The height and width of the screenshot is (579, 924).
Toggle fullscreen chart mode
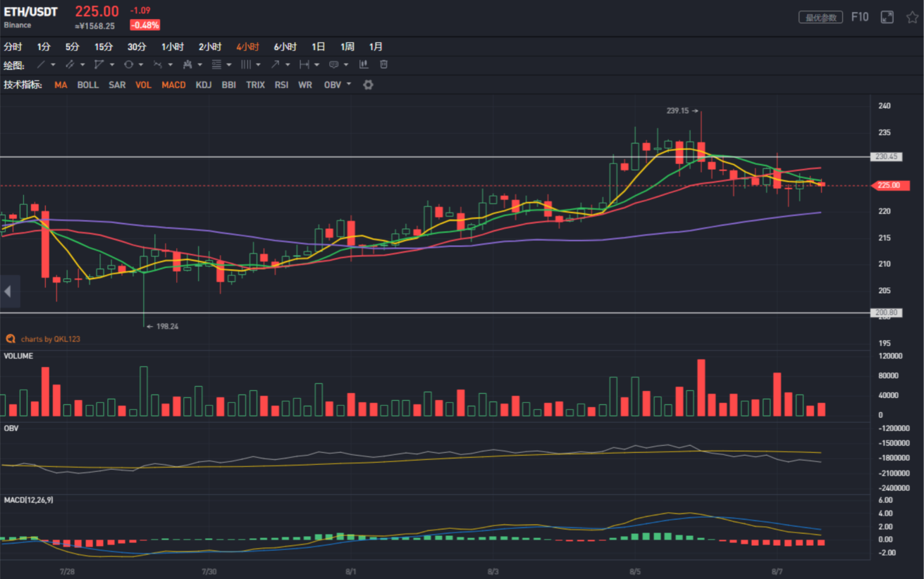pos(887,17)
